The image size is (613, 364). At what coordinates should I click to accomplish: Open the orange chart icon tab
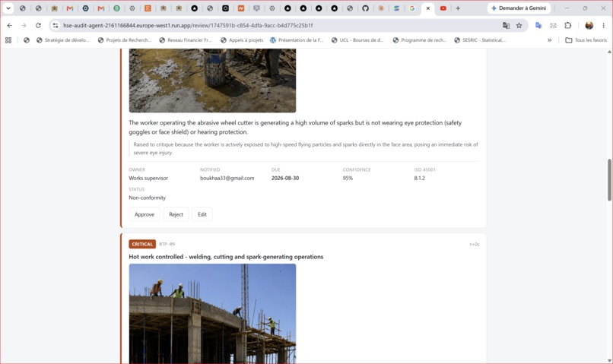241,8
